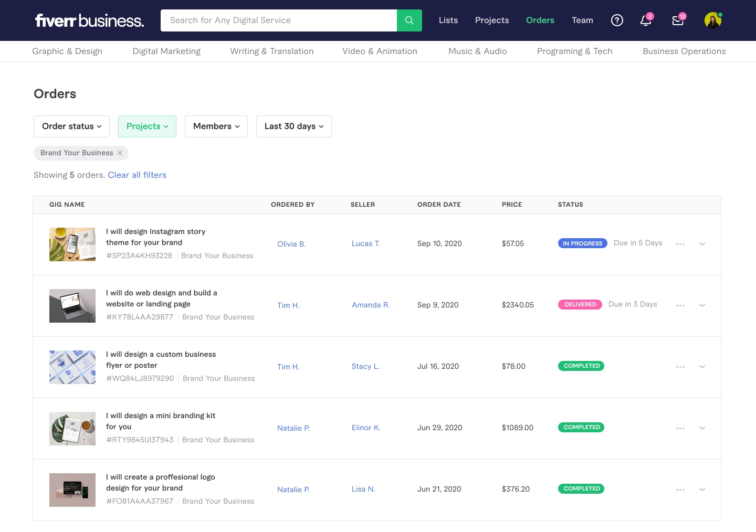The height and width of the screenshot is (532, 756).
Task: Open three-dot menu for Instagram story order
Action: pyautogui.click(x=680, y=244)
